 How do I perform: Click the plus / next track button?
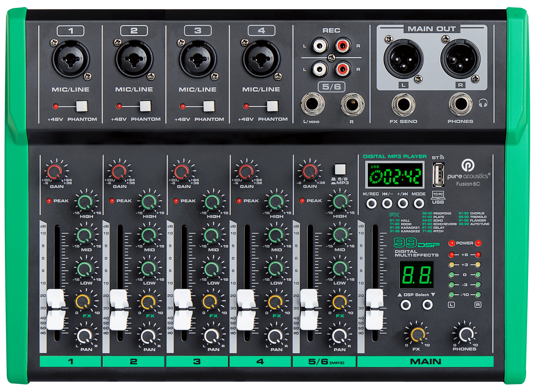(403, 203)
